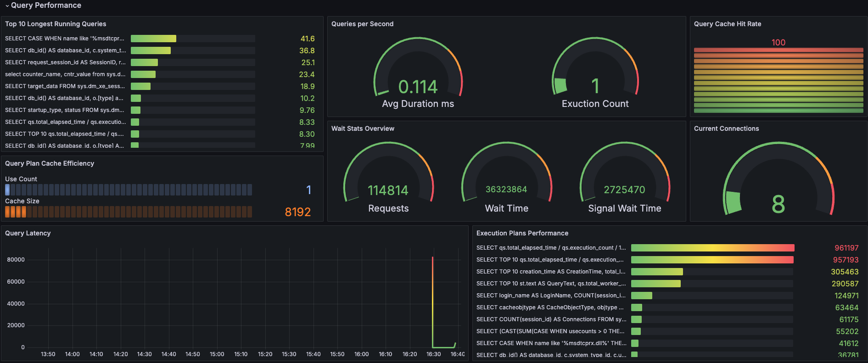Click the query 'SELECT CASE WHEN name like '%msdtcpr...'
This screenshot has width=868, height=363.
65,39
